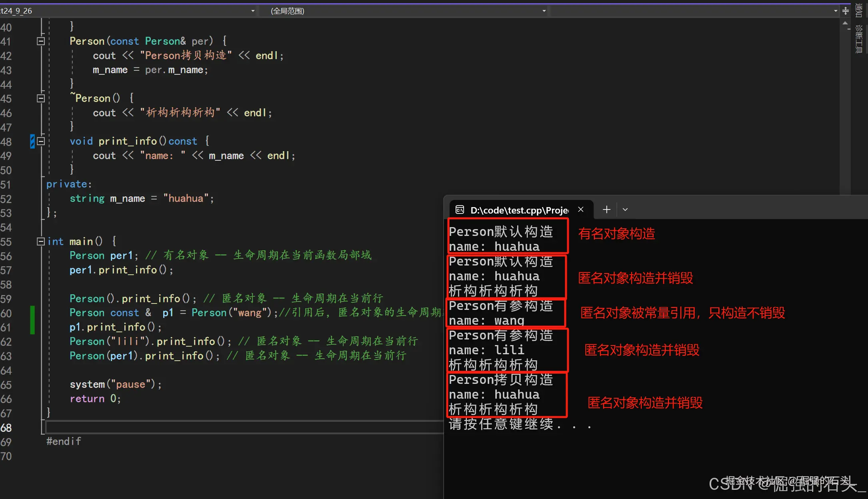
Task: Open the 通知 side panel tab
Action: 859,10
